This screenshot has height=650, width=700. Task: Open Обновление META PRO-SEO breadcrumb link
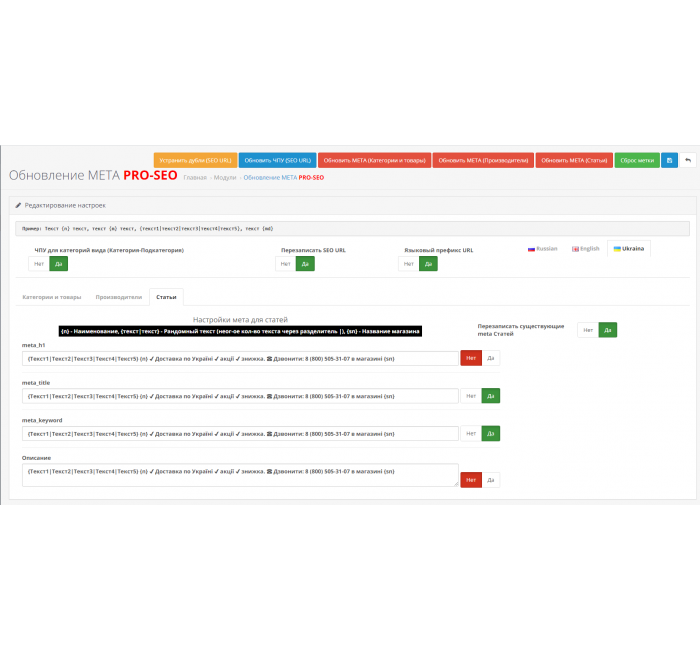(283, 178)
